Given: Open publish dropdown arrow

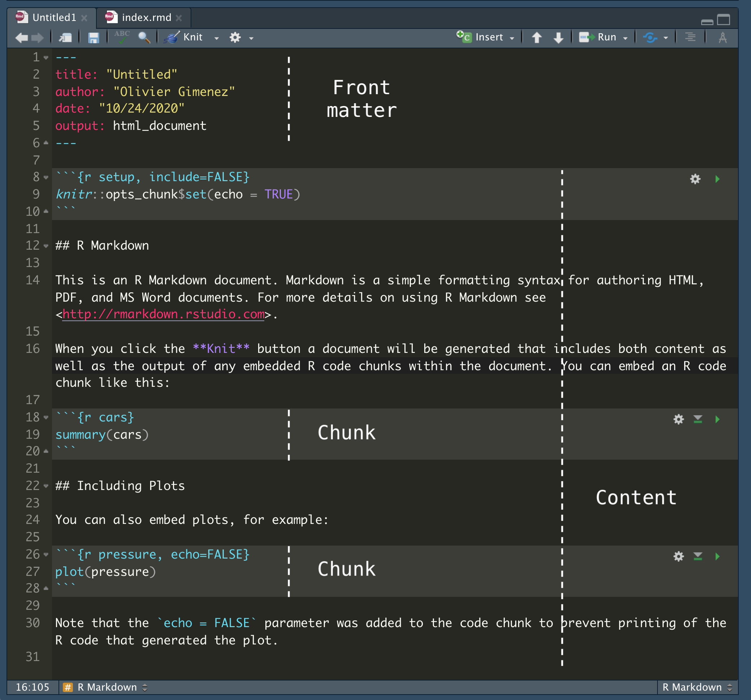Looking at the screenshot, I should pos(666,38).
